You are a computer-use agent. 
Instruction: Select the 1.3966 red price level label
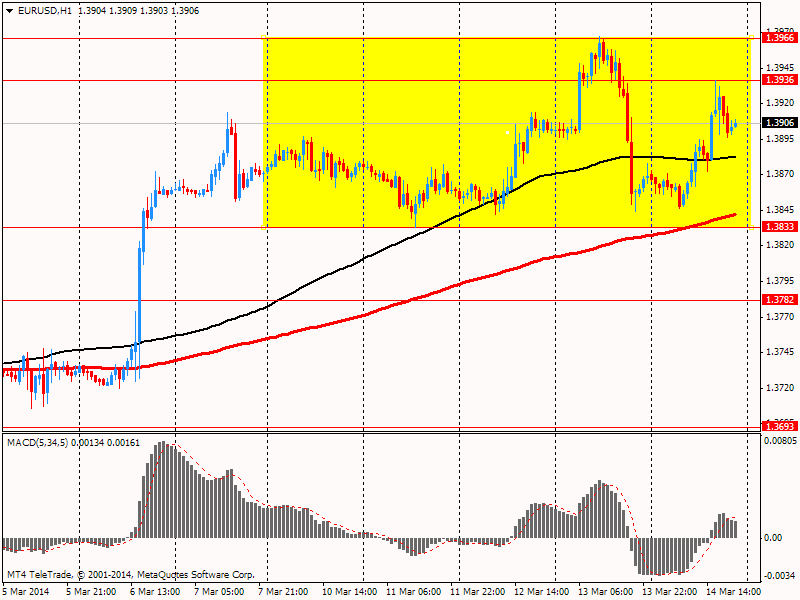(779, 38)
